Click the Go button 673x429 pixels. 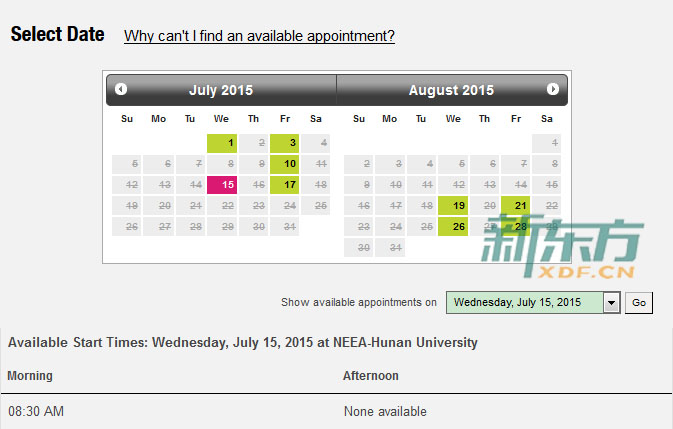click(639, 303)
